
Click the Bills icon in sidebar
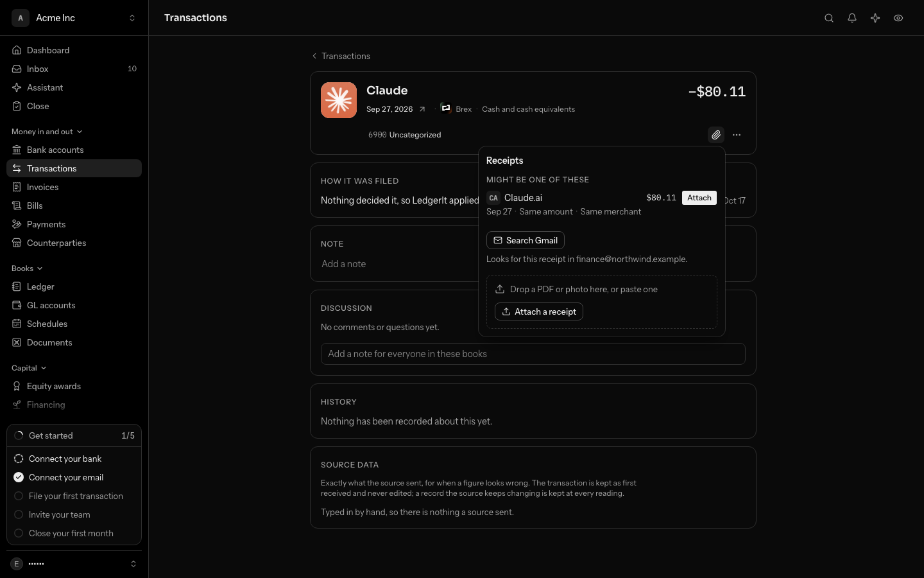coord(17,206)
